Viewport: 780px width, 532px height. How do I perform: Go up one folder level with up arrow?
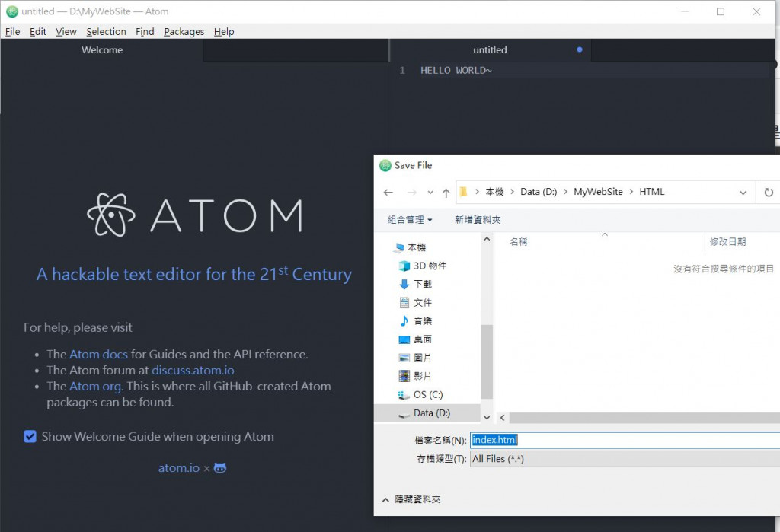[x=446, y=193]
